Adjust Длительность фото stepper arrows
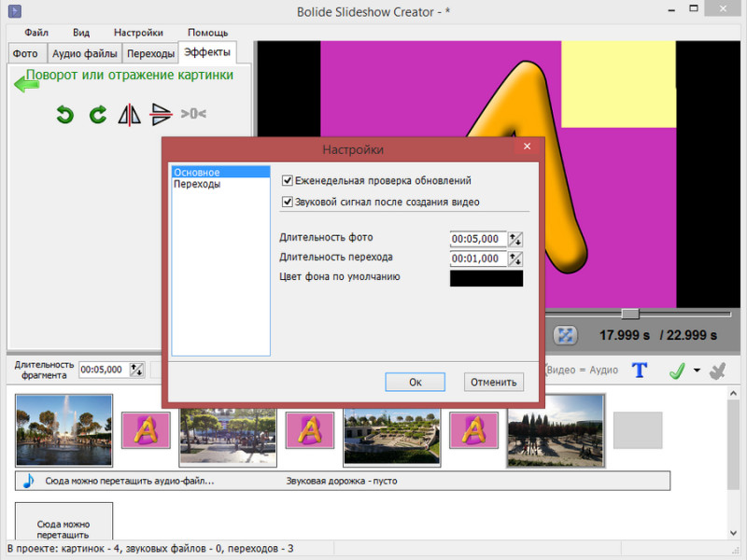 point(515,239)
